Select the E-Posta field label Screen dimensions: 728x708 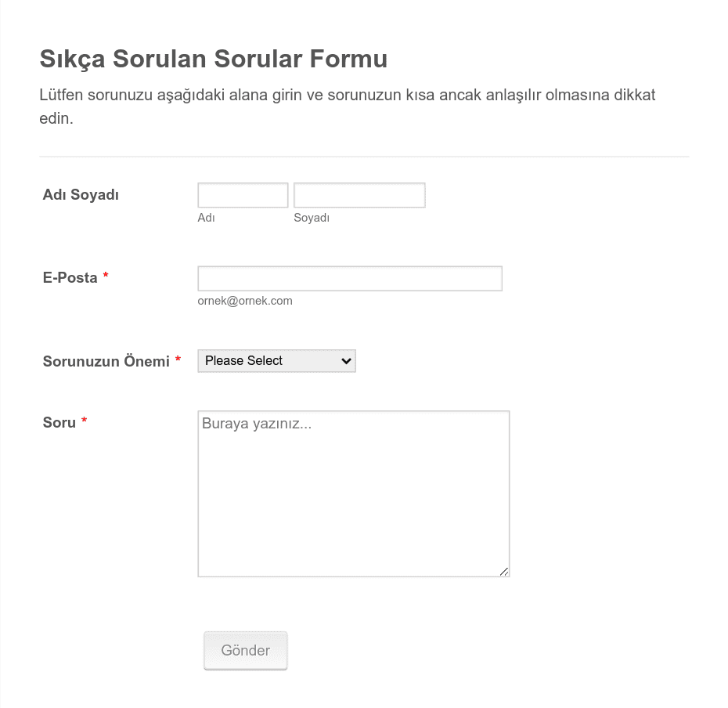click(x=70, y=278)
